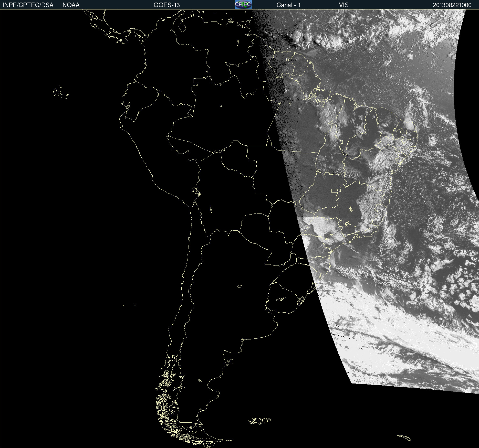
Task: Select the GOES-13 satellite label
Action: pos(166,5)
